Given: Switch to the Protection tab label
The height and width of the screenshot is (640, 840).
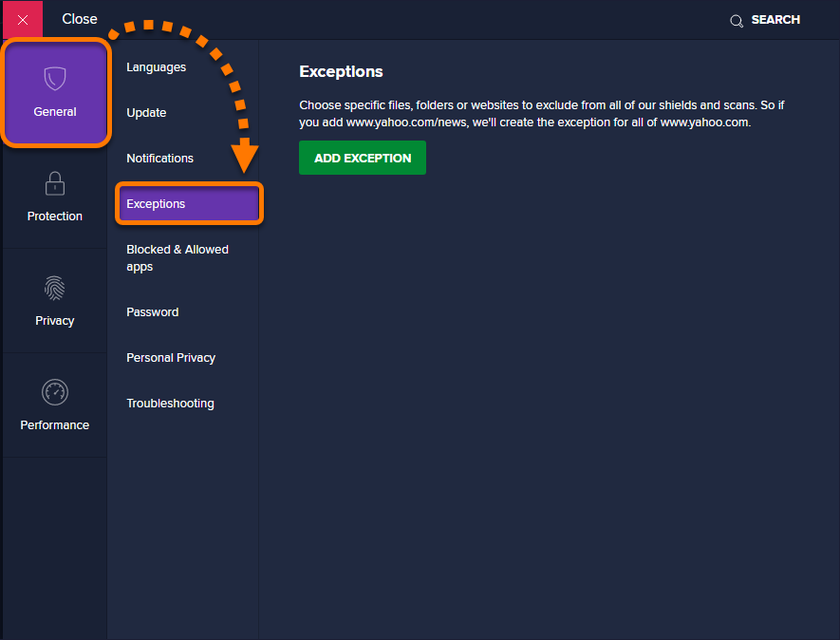Looking at the screenshot, I should 55,216.
